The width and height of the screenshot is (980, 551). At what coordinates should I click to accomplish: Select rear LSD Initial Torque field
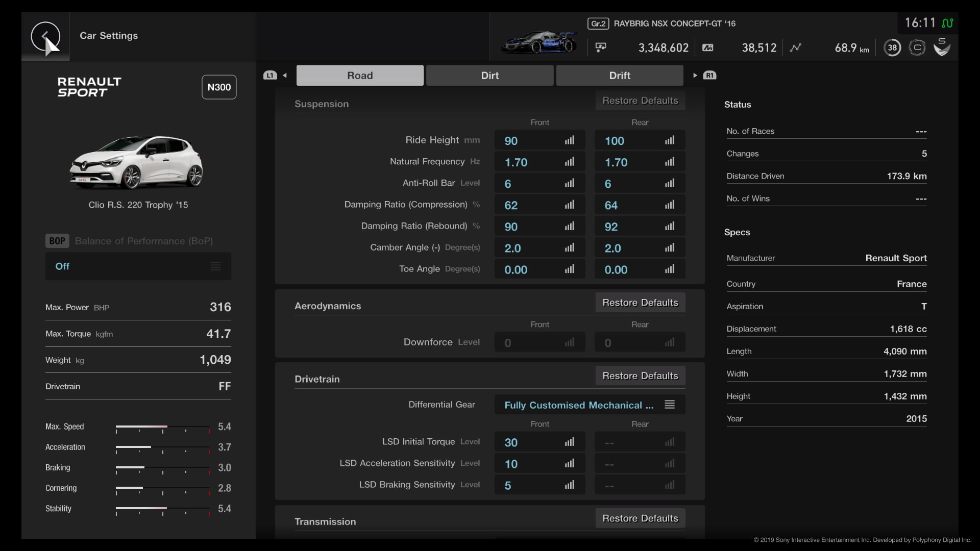pyautogui.click(x=640, y=442)
